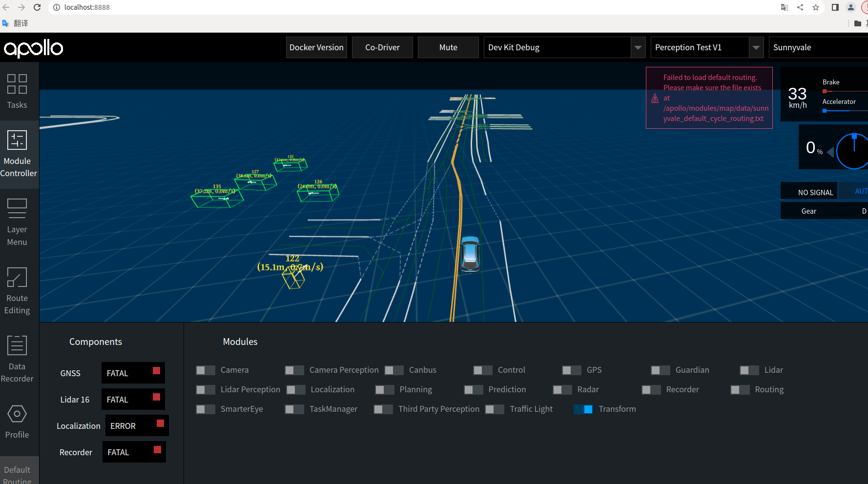Select obstacle 135 green bounding box

click(x=217, y=198)
